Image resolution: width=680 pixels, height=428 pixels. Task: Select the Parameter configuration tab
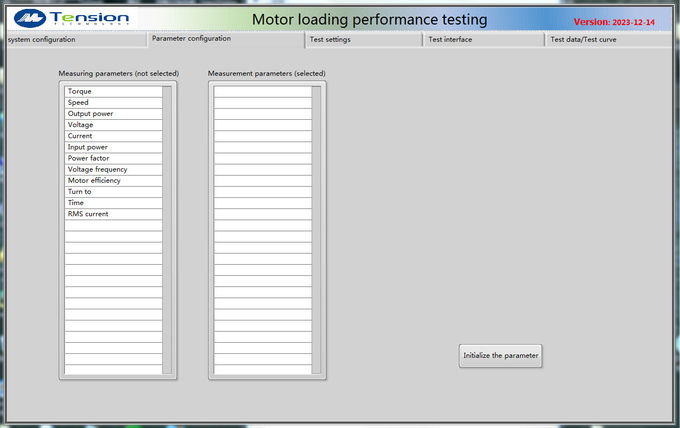pyautogui.click(x=191, y=39)
